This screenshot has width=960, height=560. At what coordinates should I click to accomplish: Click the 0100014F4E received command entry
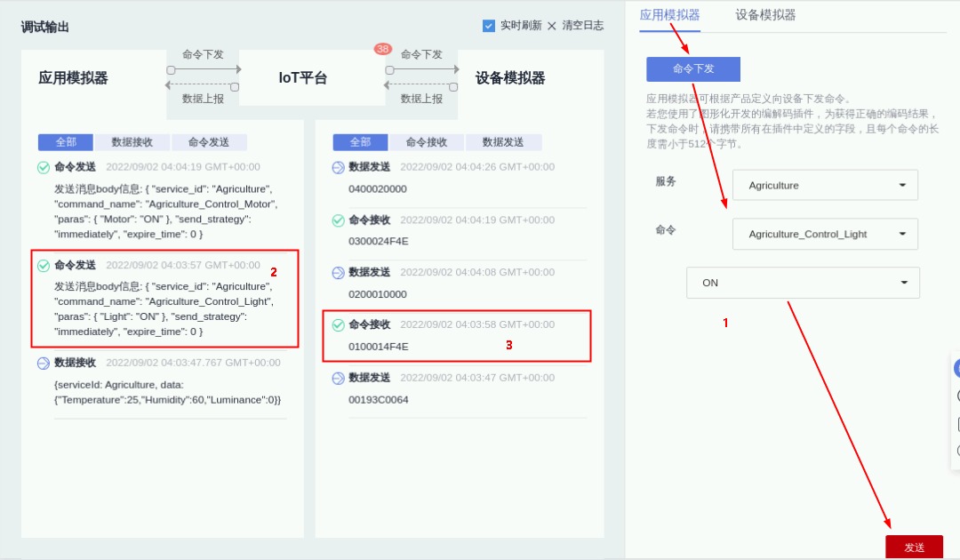click(379, 347)
